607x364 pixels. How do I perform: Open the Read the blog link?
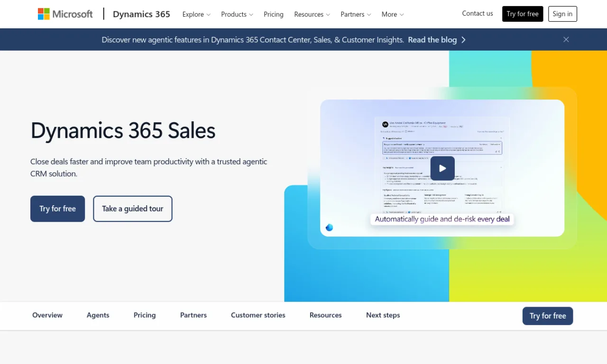click(432, 40)
